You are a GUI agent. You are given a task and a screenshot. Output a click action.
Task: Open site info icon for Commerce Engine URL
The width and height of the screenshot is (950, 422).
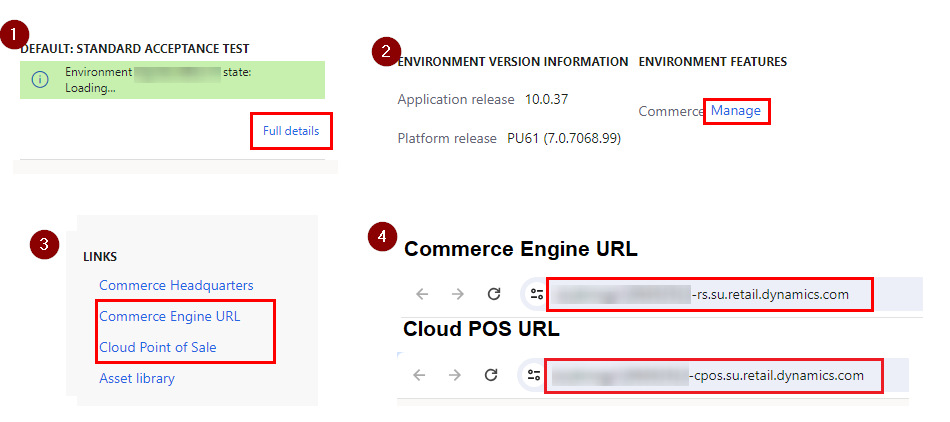point(537,294)
